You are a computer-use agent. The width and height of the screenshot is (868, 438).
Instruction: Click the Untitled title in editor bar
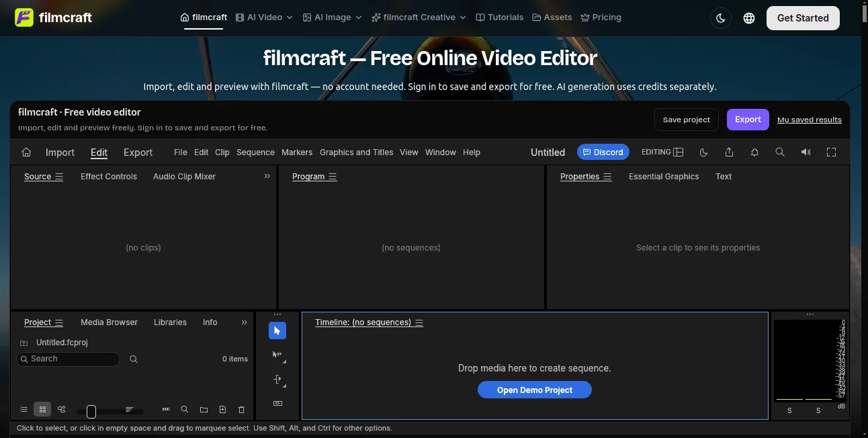(x=548, y=152)
